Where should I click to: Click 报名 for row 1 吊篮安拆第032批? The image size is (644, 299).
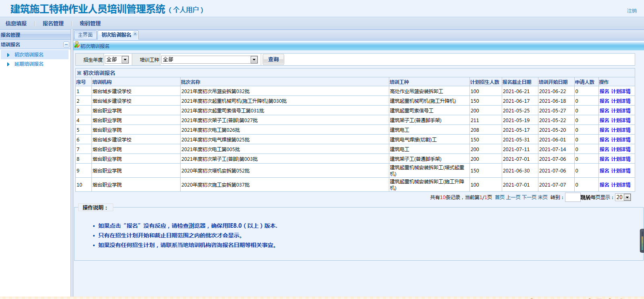[604, 91]
